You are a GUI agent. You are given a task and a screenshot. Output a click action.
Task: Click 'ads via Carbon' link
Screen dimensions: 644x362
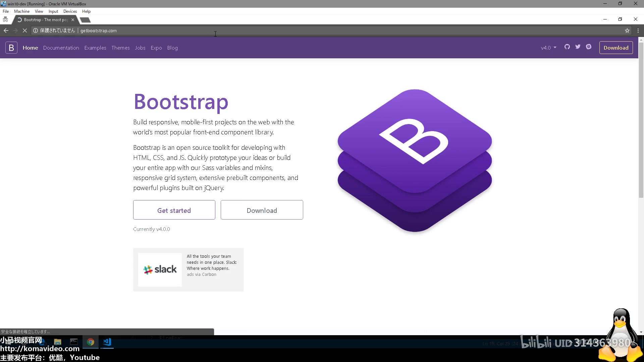coord(202,274)
